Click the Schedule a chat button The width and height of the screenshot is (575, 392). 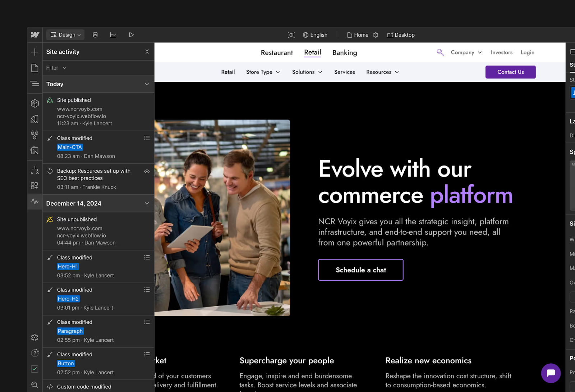(x=360, y=270)
